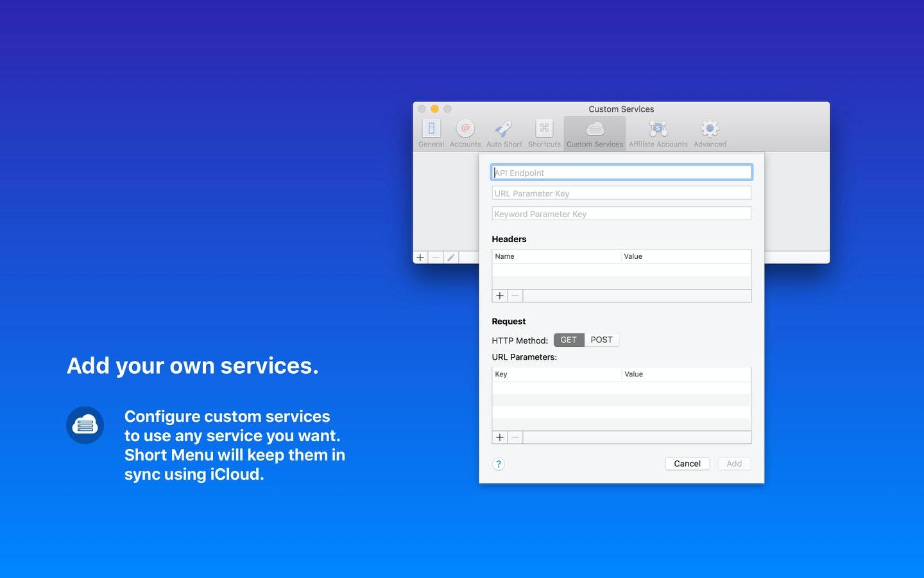
Task: Remove selected service with minus button
Action: [x=436, y=258]
